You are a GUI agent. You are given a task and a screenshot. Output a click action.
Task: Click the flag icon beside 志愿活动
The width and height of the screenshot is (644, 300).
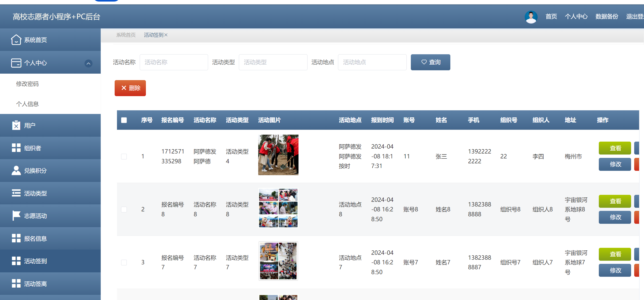click(16, 216)
